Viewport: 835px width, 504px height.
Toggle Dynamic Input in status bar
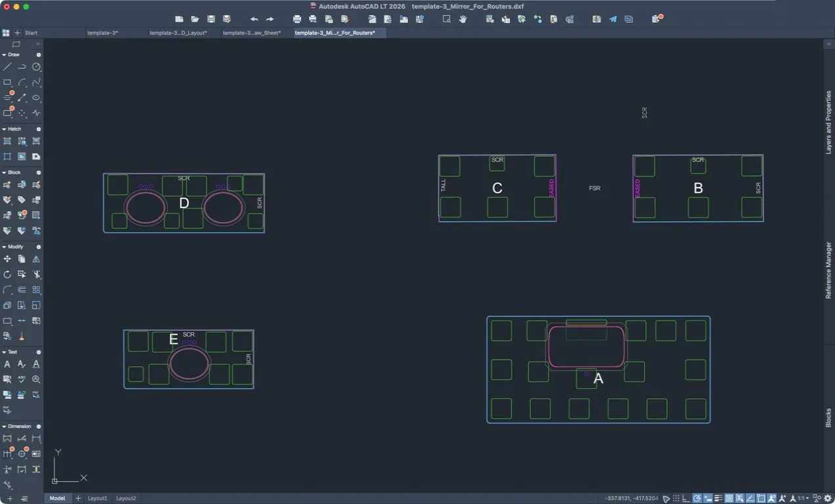[x=708, y=498]
